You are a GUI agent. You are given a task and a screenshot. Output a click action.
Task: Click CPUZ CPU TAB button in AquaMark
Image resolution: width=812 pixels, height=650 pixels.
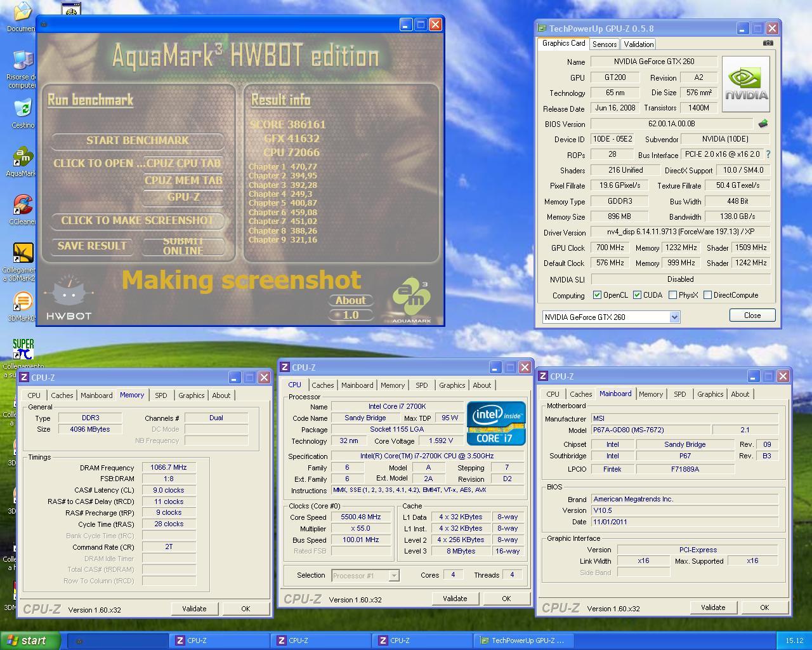183,163
